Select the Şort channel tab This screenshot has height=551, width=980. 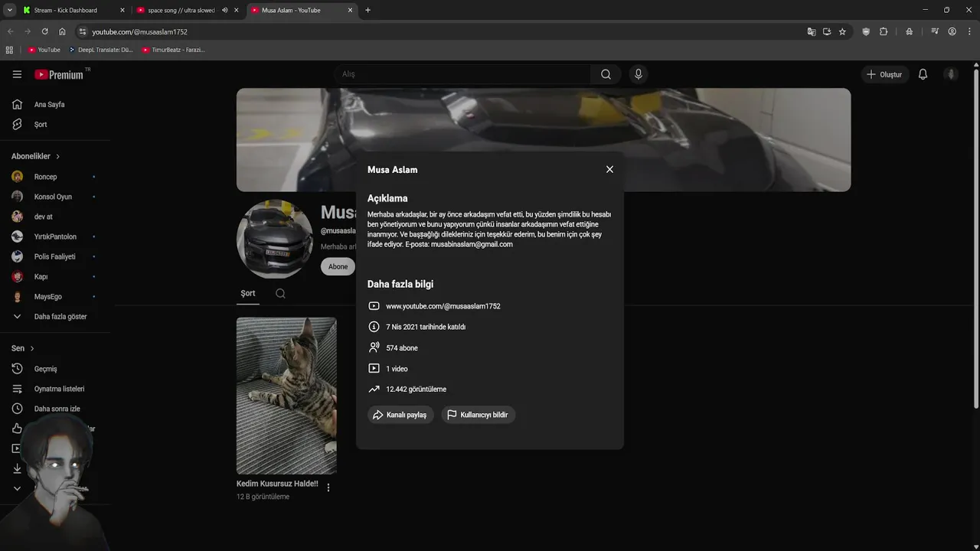[x=248, y=293]
